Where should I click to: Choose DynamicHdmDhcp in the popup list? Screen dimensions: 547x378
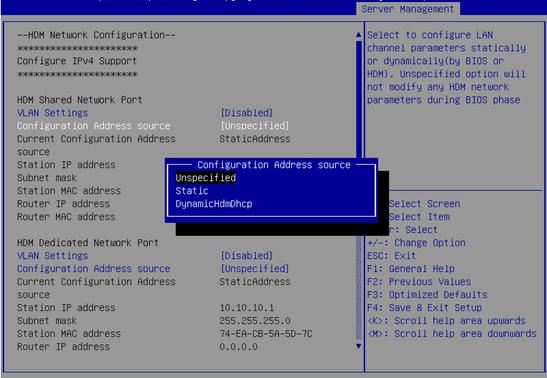[213, 204]
